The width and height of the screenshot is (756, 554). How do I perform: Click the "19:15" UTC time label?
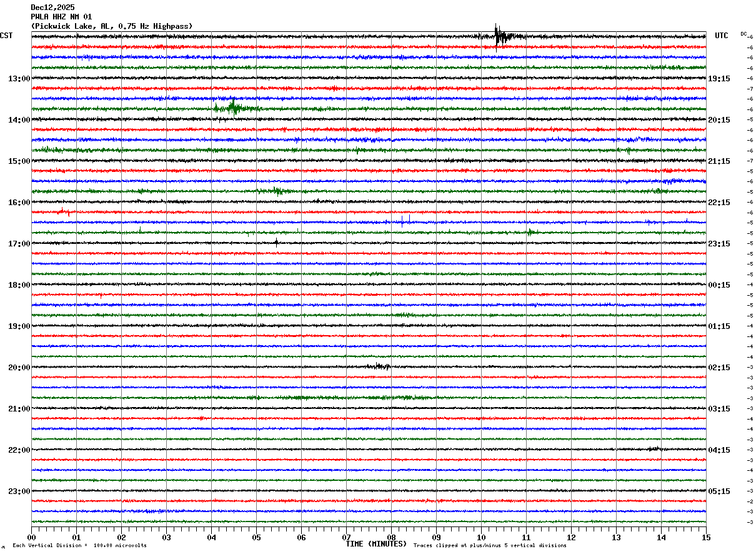(719, 79)
